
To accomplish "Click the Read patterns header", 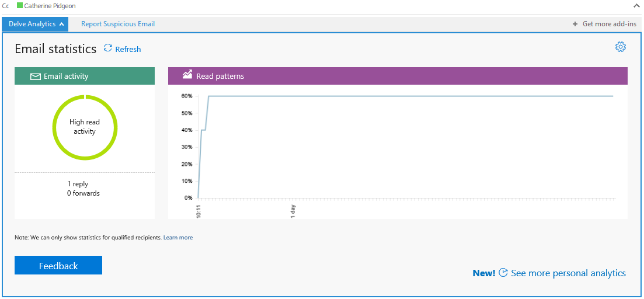I will point(398,76).
